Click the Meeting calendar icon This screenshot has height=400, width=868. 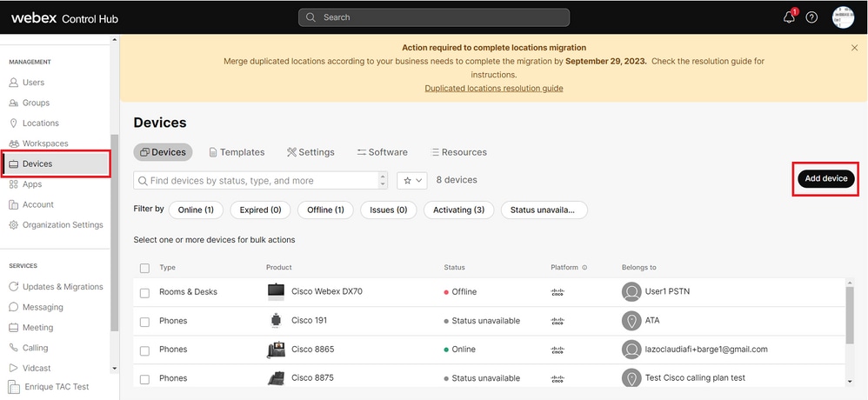(14, 328)
